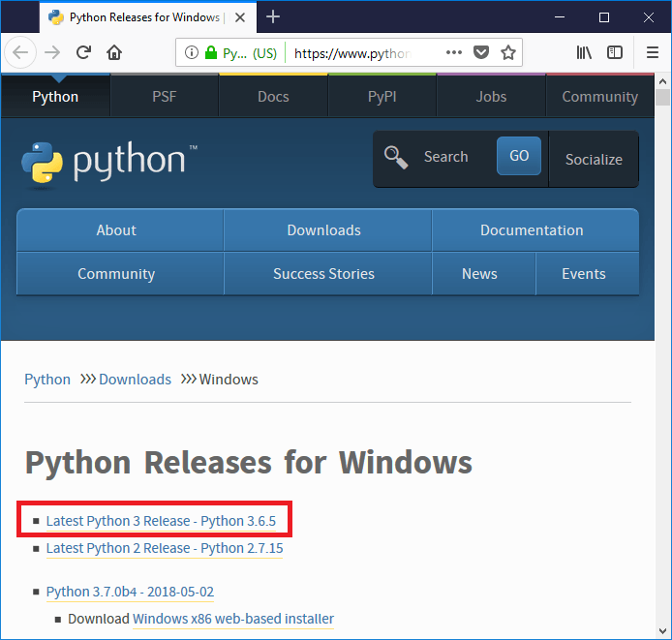Open the About main menu item
Image resolution: width=672 pixels, height=640 pixels.
click(120, 230)
